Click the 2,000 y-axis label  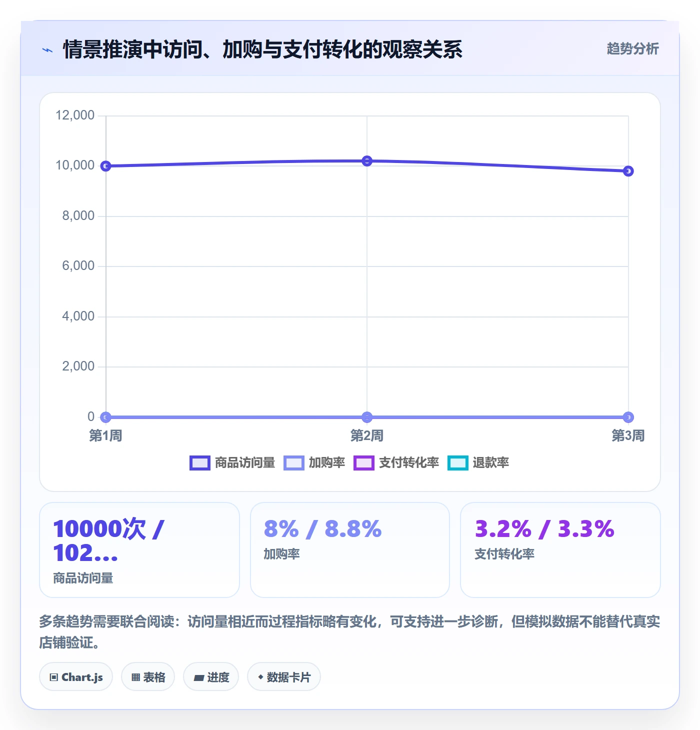(x=78, y=366)
